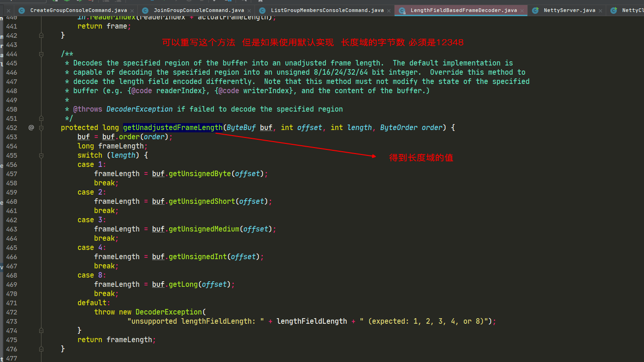Open the JoinGroupConsoleCommand.java tab
This screenshot has width=644, height=362.
click(199, 10)
